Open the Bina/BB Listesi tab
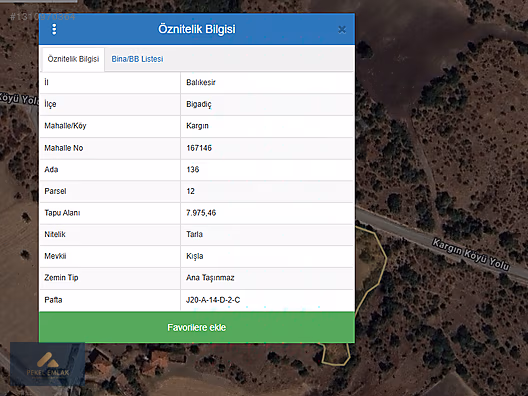Image resolution: width=528 pixels, height=396 pixels. pyautogui.click(x=137, y=59)
